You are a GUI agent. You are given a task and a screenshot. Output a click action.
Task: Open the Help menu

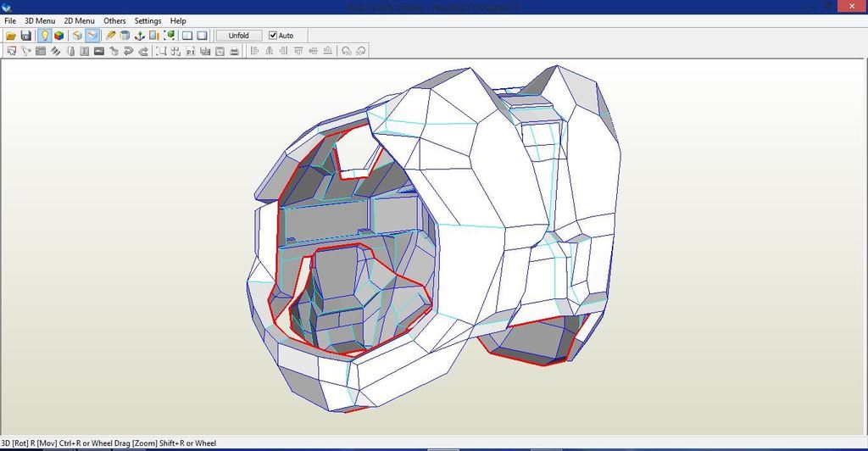pos(178,20)
